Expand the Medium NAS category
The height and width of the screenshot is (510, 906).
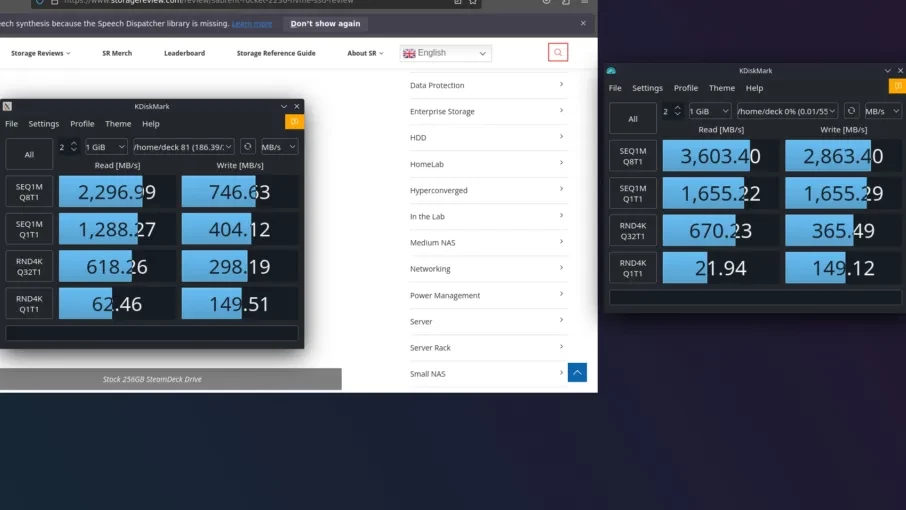tap(487, 243)
